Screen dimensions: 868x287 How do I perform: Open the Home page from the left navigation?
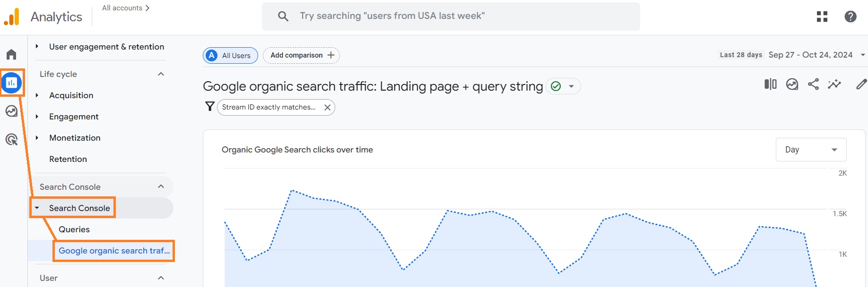(x=11, y=54)
